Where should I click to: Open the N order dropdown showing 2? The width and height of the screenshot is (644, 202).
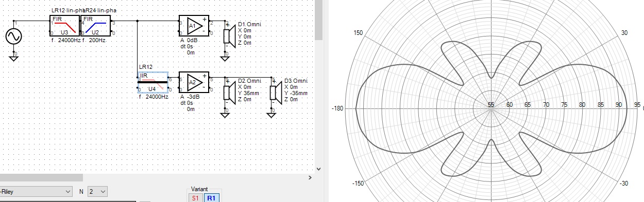coord(97,192)
